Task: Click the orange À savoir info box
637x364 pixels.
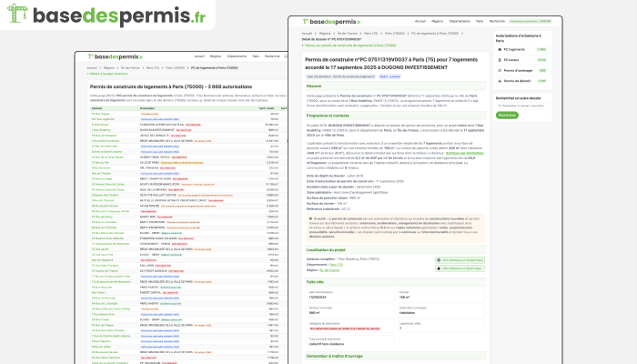Action: 395,227
